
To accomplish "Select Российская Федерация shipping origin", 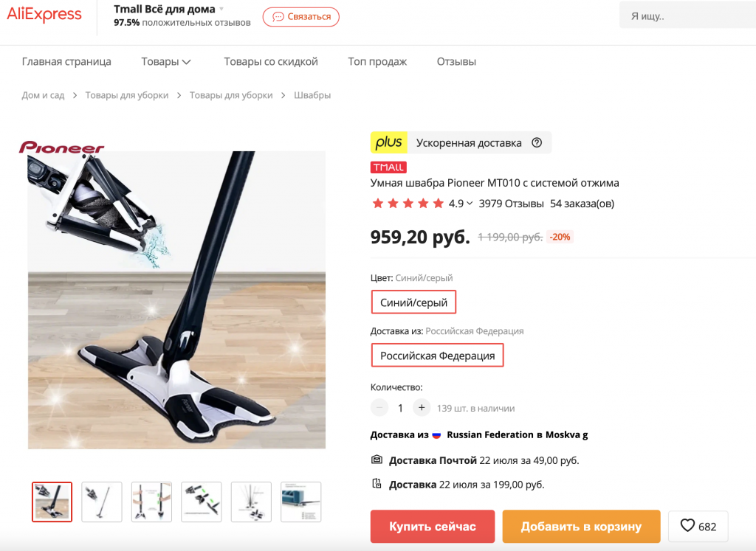I will pyautogui.click(x=437, y=356).
